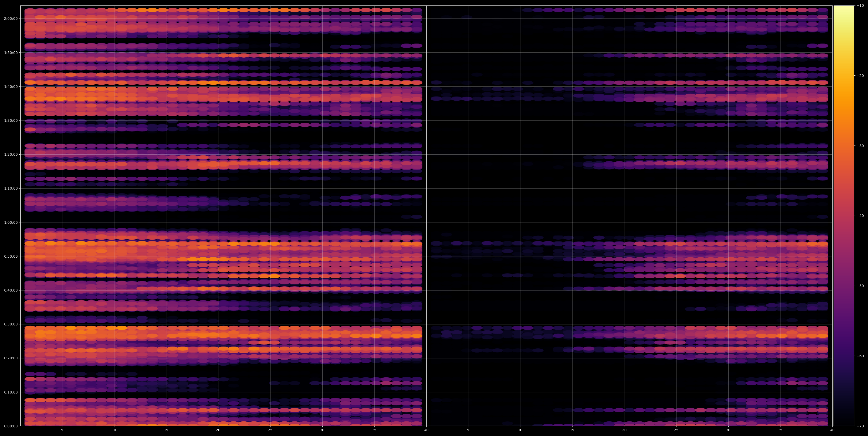Select x-axis label 40 beside the colorbar
868x436 pixels.
(x=832, y=430)
